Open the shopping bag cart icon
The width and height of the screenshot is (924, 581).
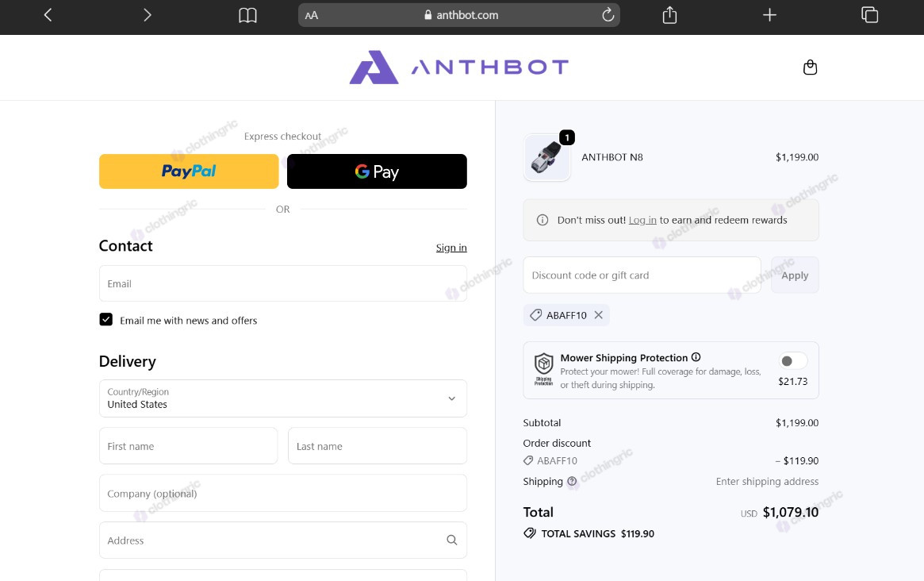(x=811, y=67)
